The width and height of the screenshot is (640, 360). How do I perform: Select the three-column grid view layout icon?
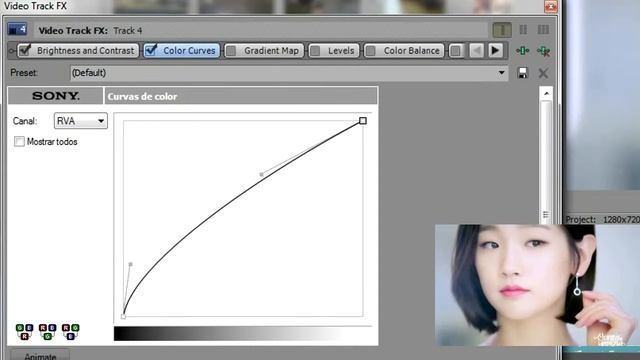point(543,30)
